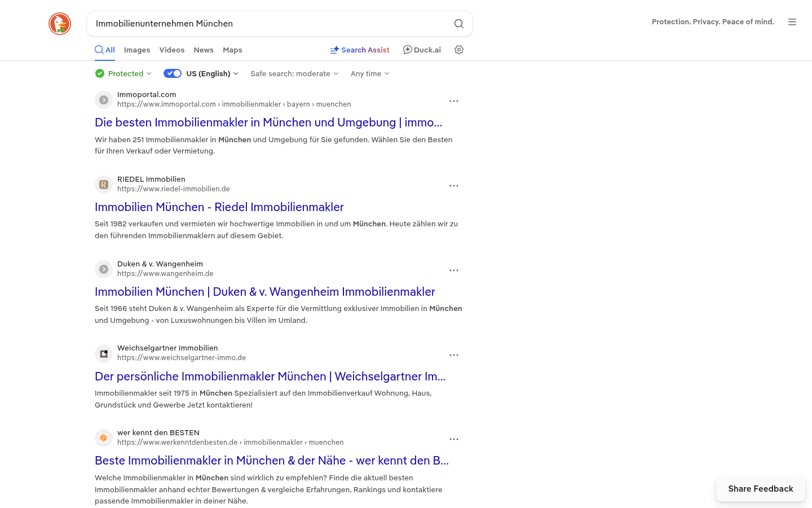The height and width of the screenshot is (508, 812).
Task: Click RIEDEL Immobilien favicon
Action: tap(104, 185)
